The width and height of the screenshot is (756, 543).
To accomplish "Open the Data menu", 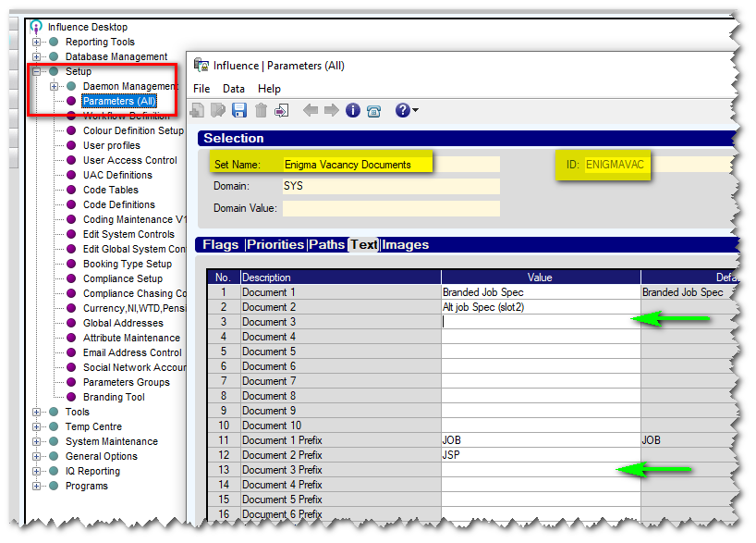I will click(x=233, y=89).
